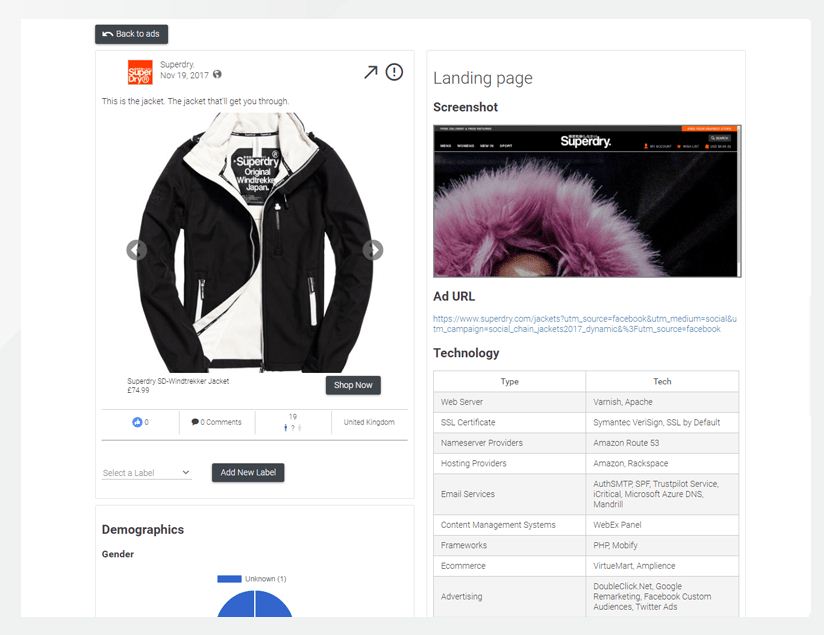
Task: Click the Amazon, Rackspace cell
Action: point(662,464)
